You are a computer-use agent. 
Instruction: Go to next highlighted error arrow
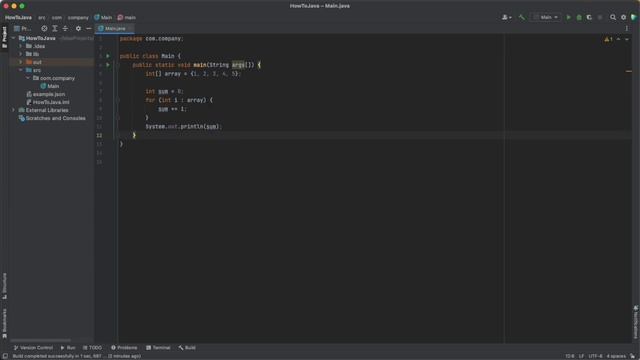627,40
